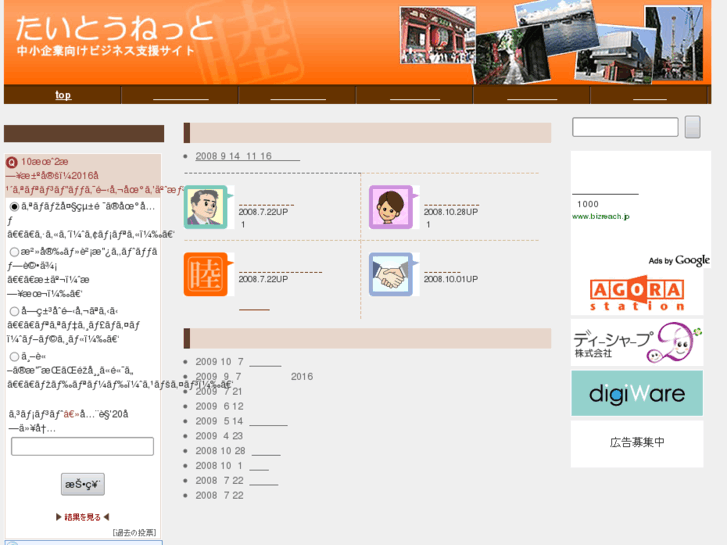Click the search text field

(625, 127)
